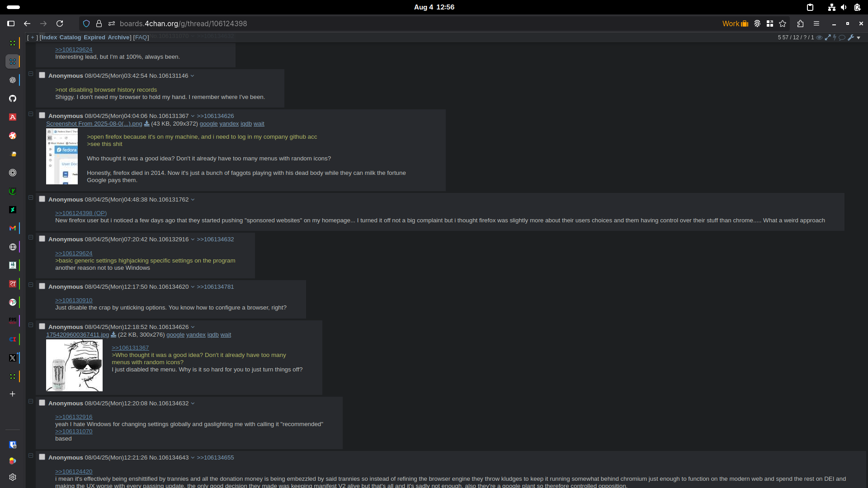Select checkbox for post No.106131146

(42, 75)
